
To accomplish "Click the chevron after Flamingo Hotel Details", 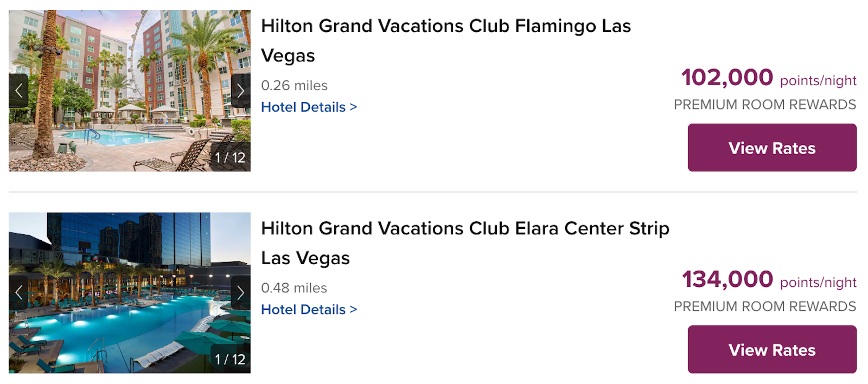I will click(x=353, y=107).
